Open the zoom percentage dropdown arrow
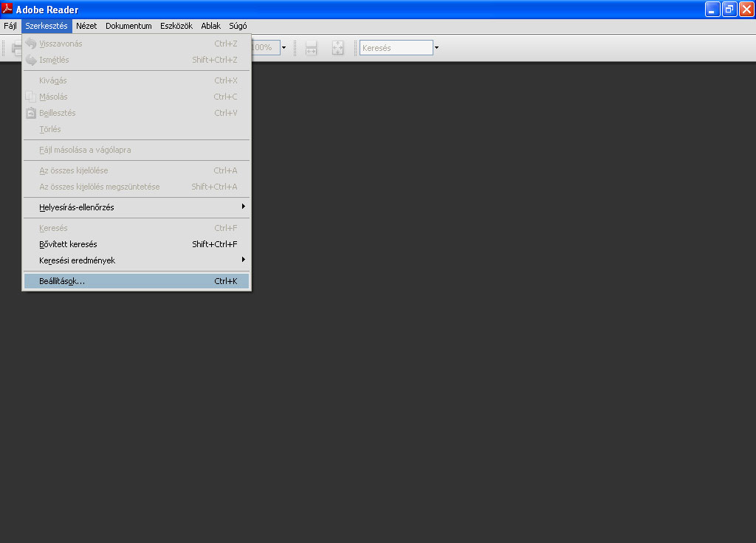 (284, 48)
